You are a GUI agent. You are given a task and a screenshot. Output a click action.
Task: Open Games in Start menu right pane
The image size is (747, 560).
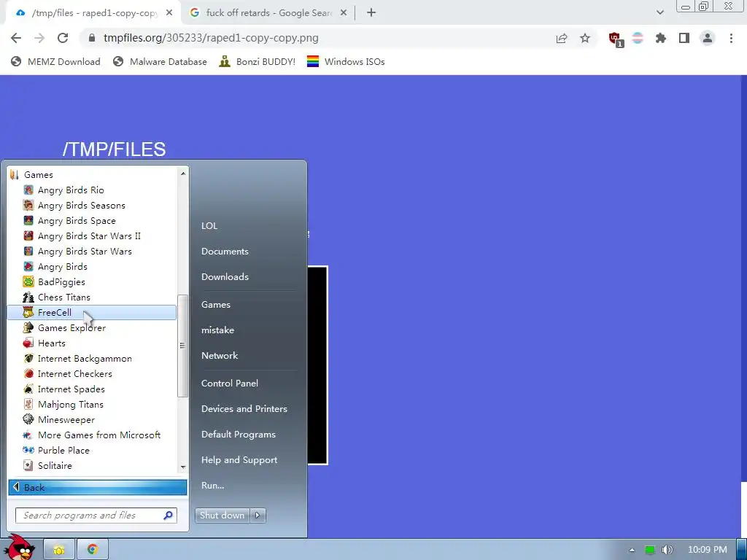[x=216, y=304]
